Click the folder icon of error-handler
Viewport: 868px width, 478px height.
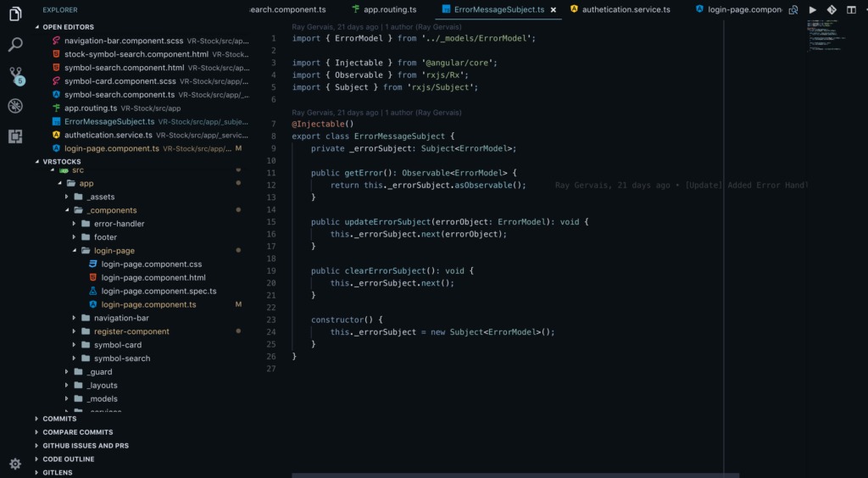[x=86, y=224]
